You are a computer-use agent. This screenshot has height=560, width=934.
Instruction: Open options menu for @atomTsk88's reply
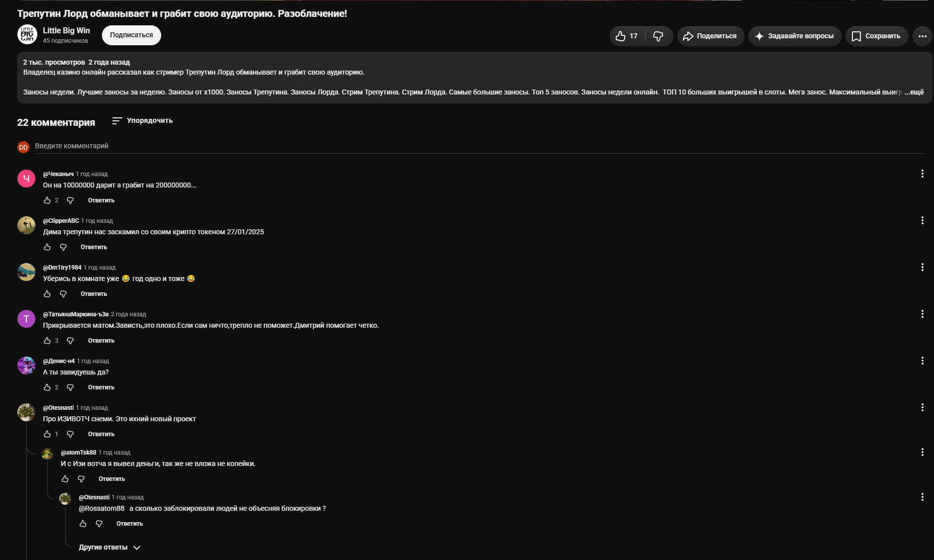(922, 452)
